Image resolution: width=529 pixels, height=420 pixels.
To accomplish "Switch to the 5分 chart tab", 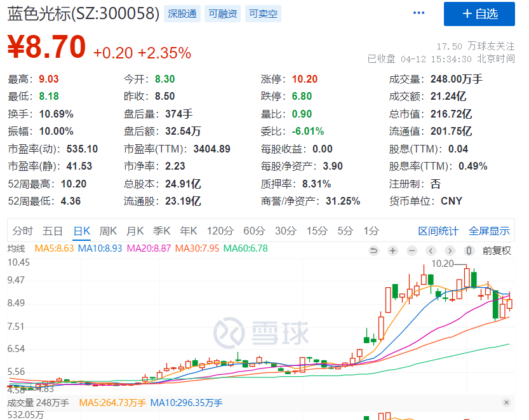I will (345, 231).
